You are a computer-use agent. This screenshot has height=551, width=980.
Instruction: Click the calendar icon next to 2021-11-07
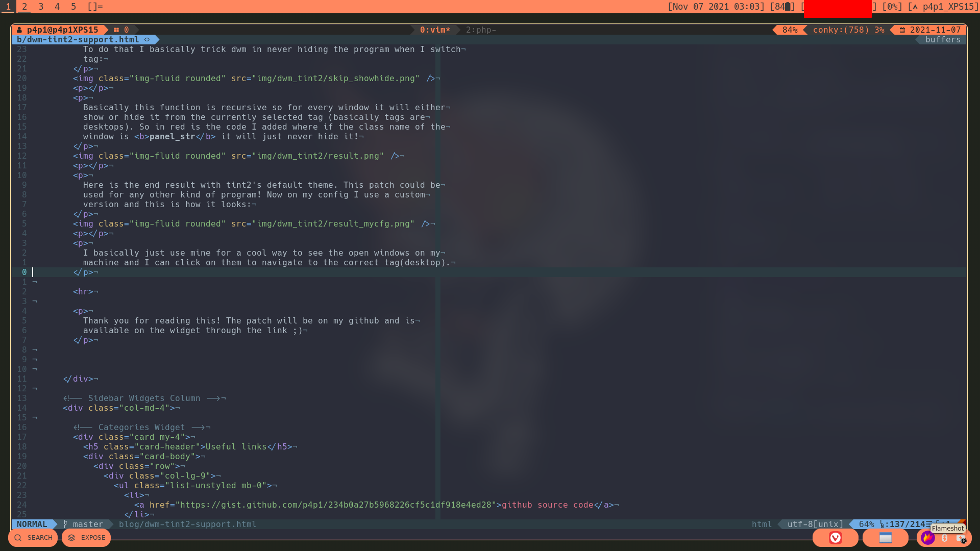902,30
